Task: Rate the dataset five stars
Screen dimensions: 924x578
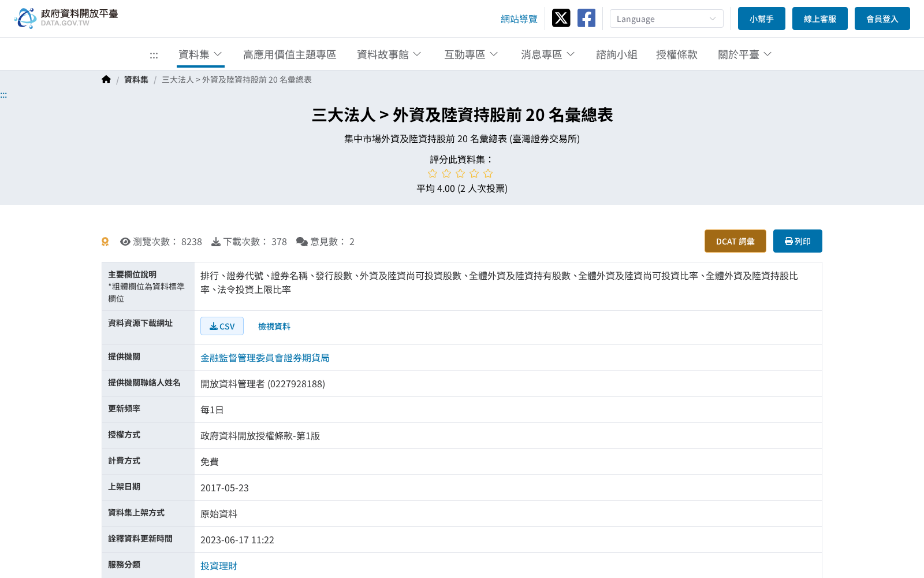Action: [488, 173]
